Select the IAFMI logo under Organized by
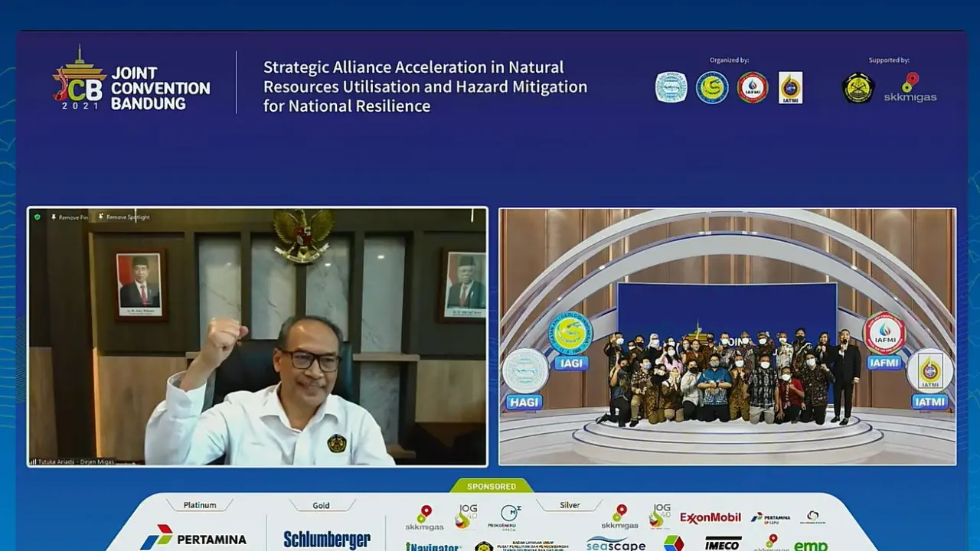The height and width of the screenshot is (551, 980). pos(753,87)
